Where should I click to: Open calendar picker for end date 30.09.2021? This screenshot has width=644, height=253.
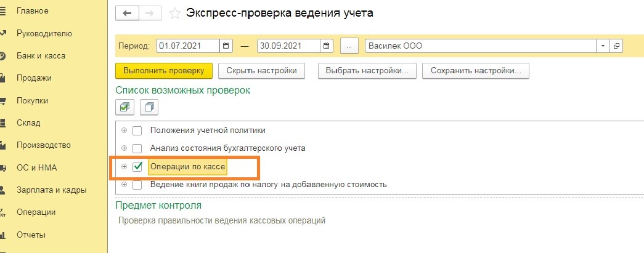(x=327, y=46)
